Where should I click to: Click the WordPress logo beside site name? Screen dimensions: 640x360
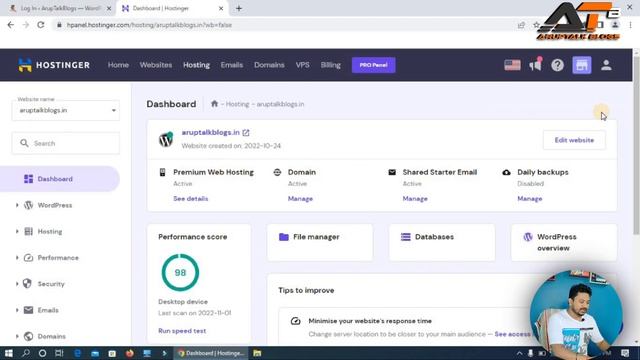(x=166, y=140)
